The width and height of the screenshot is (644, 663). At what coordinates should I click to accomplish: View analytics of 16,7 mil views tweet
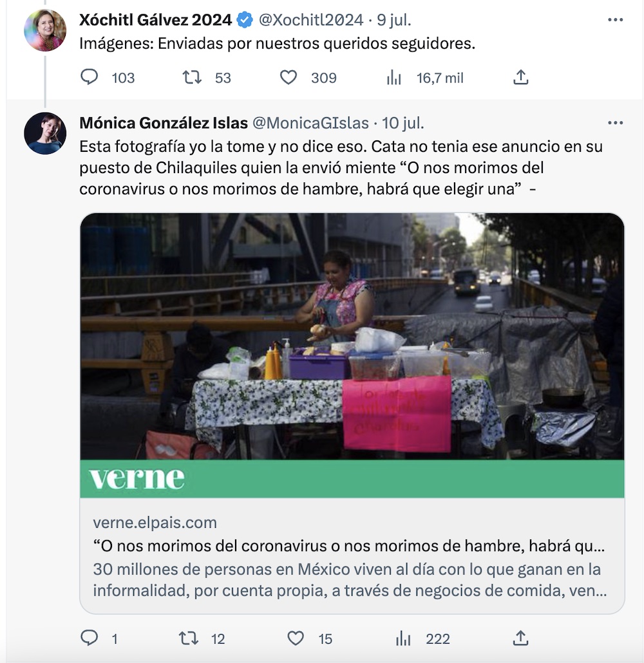pyautogui.click(x=394, y=78)
